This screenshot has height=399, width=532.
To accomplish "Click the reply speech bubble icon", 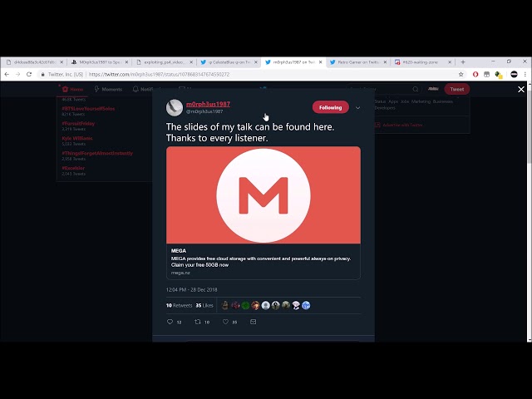I will [x=170, y=322].
